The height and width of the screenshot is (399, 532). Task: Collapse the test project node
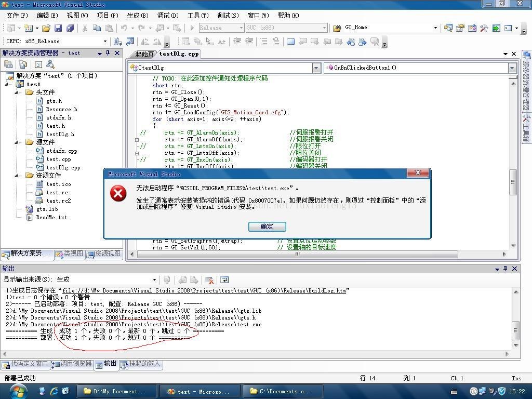click(x=6, y=84)
